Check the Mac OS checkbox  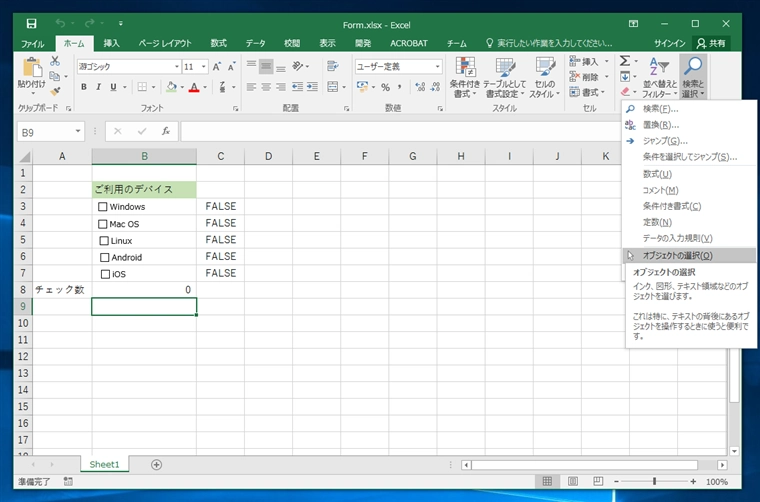(x=102, y=224)
